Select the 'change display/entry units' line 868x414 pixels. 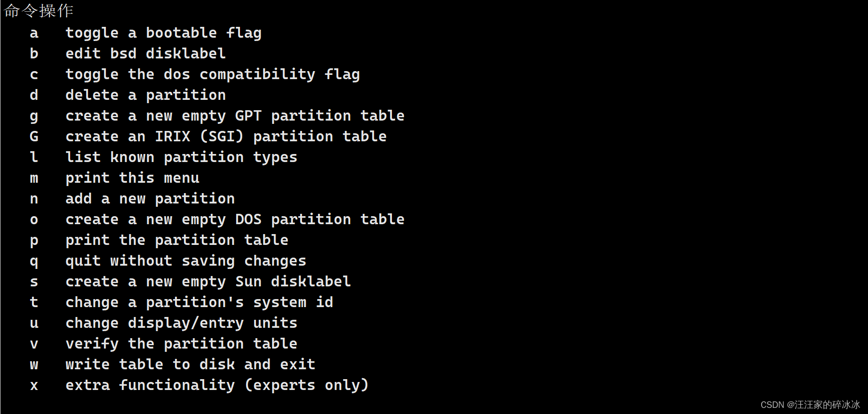pos(181,323)
